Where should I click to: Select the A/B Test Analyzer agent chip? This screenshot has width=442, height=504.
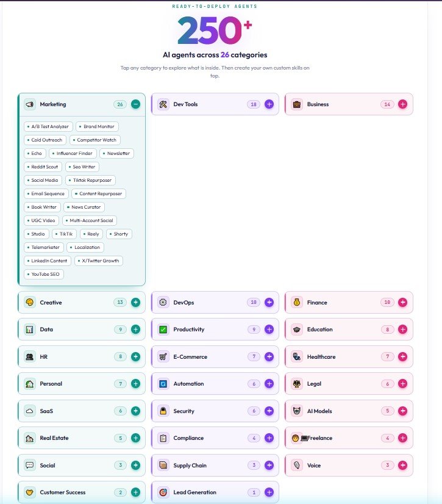[48, 127]
